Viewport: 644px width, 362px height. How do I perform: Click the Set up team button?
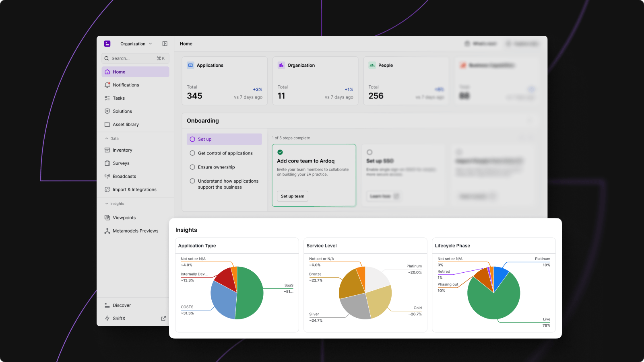[293, 196]
